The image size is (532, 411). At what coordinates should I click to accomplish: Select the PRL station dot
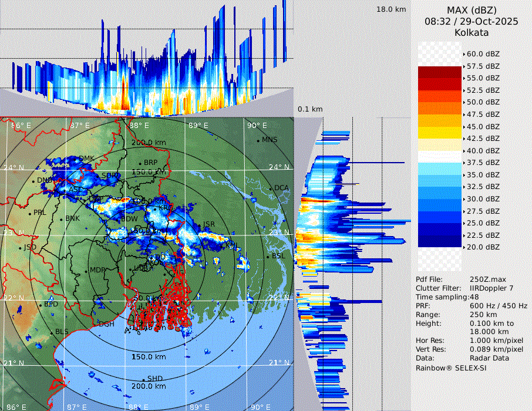(x=30, y=213)
